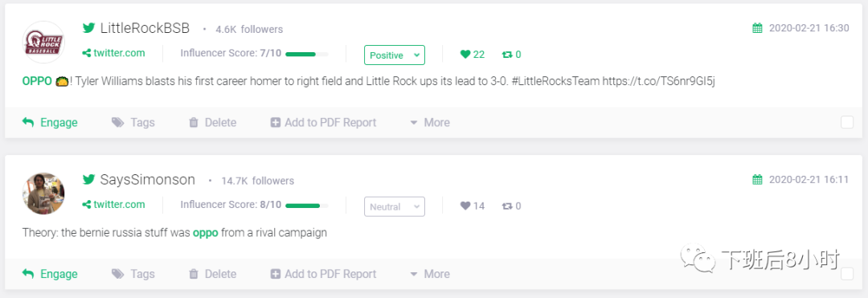Open the Neutral sentiment dropdown
Screen dimensions: 868x298
394,206
